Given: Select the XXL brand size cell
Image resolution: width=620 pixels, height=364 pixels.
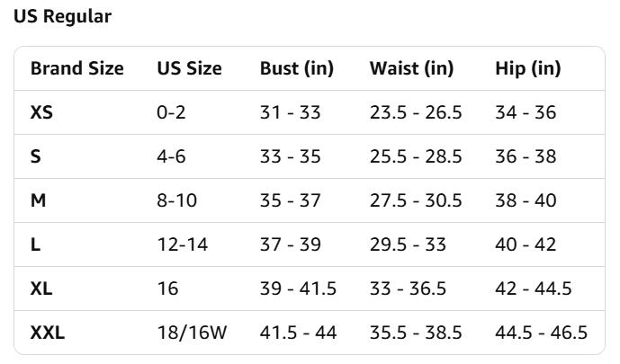Looking at the screenshot, I should pyautogui.click(x=48, y=333).
